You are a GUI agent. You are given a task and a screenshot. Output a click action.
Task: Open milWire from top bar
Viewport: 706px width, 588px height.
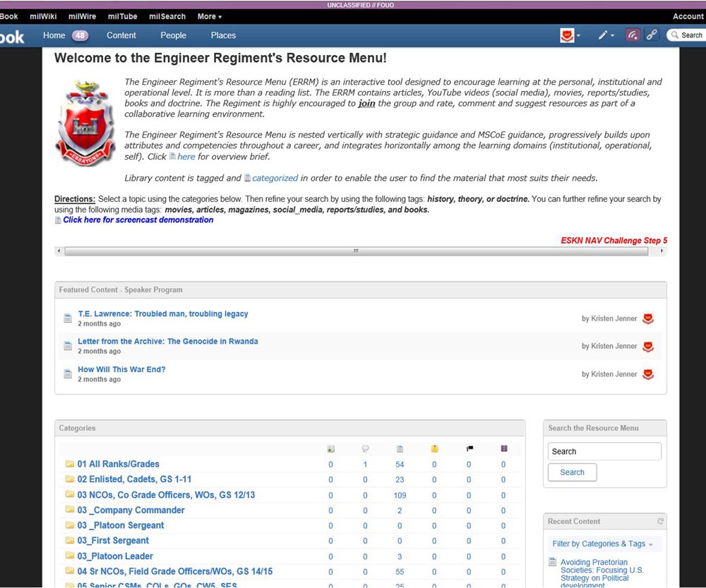tap(83, 16)
